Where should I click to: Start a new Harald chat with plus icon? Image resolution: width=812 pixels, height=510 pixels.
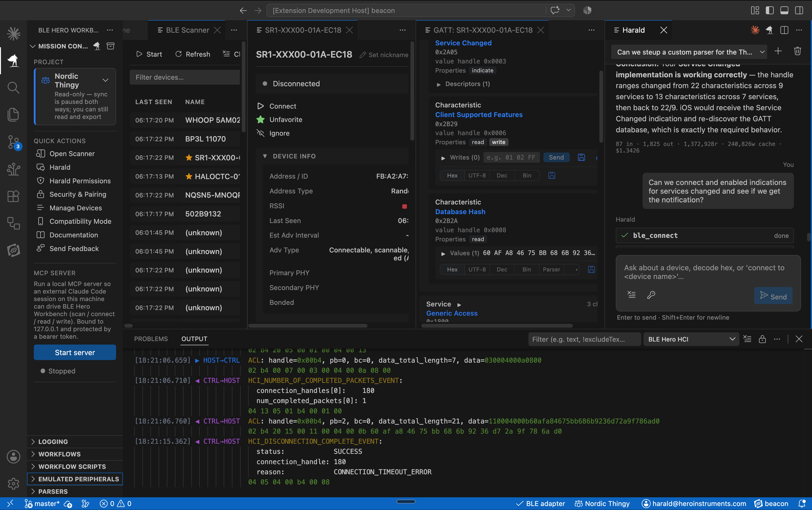pos(778,52)
